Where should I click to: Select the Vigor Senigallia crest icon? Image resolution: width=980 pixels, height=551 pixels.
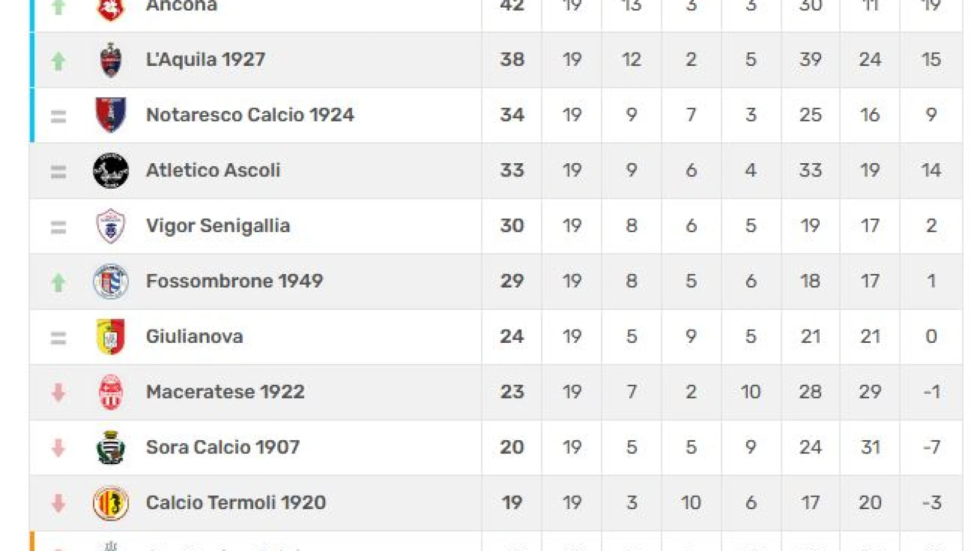pyautogui.click(x=111, y=226)
